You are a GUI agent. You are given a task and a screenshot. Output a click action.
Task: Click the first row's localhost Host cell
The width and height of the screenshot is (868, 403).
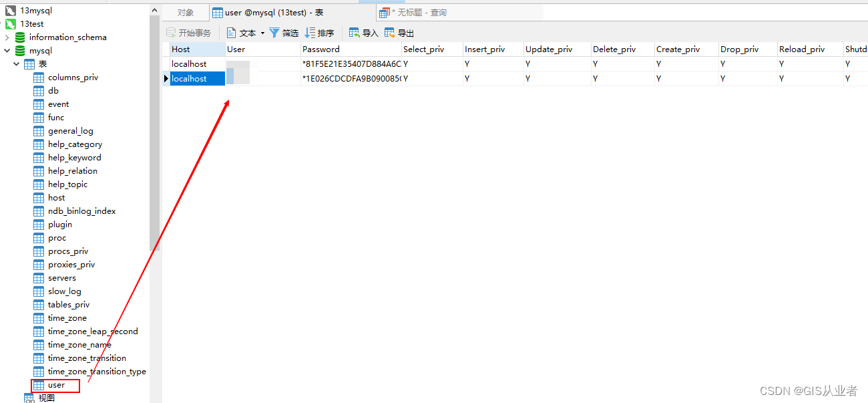197,63
